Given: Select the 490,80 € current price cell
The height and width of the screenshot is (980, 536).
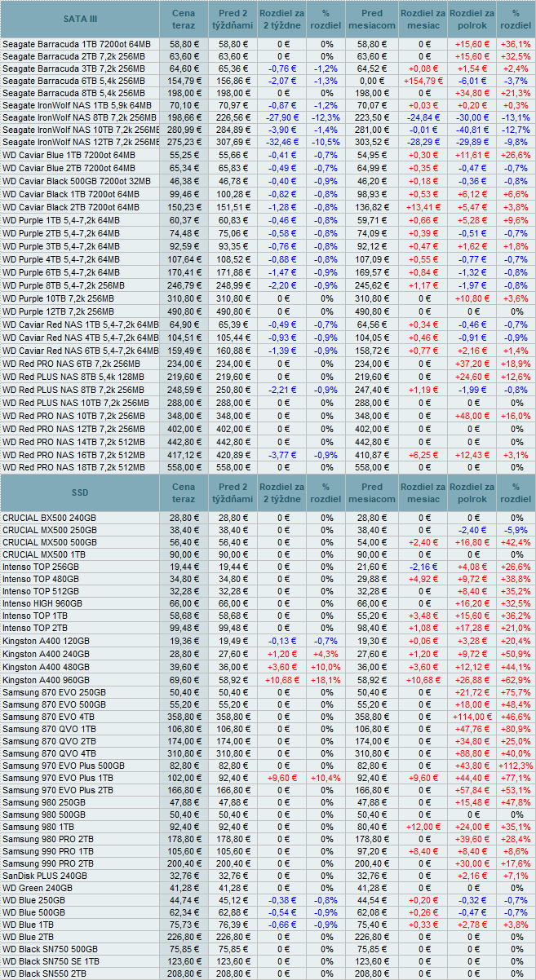Looking at the screenshot, I should pyautogui.click(x=184, y=311).
